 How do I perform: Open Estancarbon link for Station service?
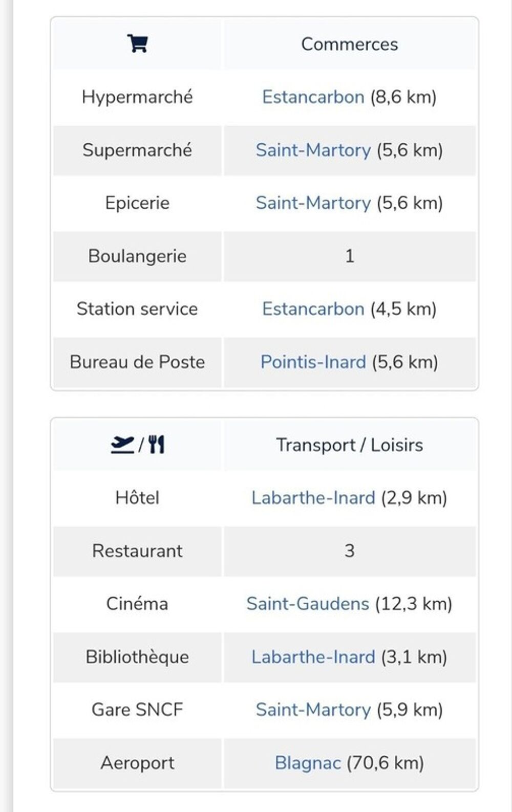313,309
